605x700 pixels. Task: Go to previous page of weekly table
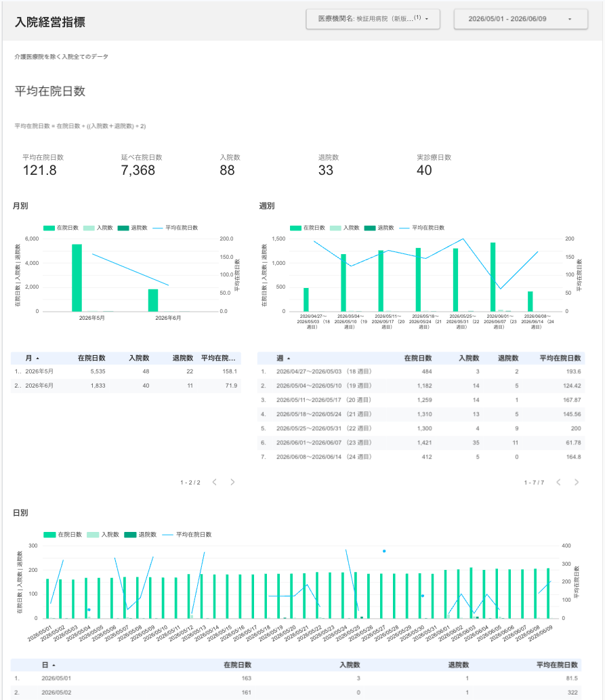click(558, 482)
